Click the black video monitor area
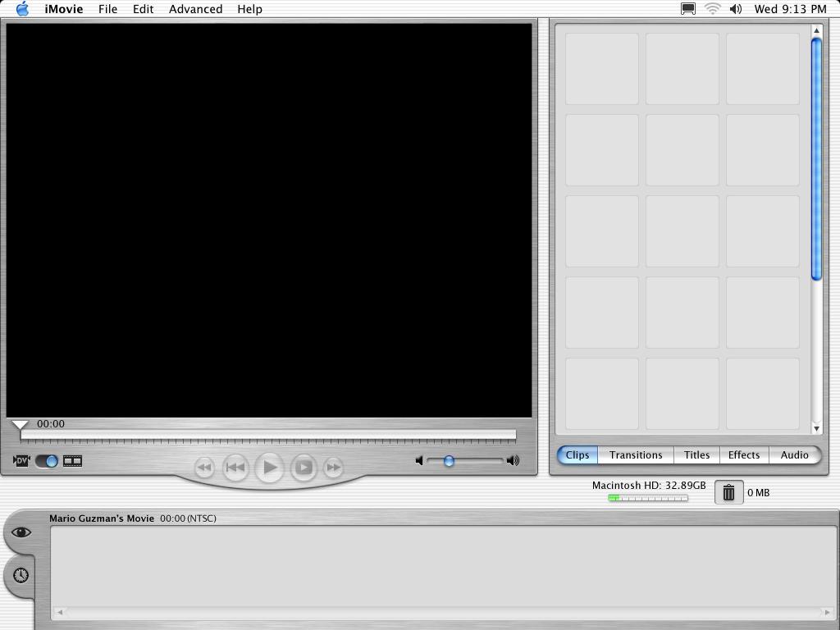The width and height of the screenshot is (840, 630). 269,220
